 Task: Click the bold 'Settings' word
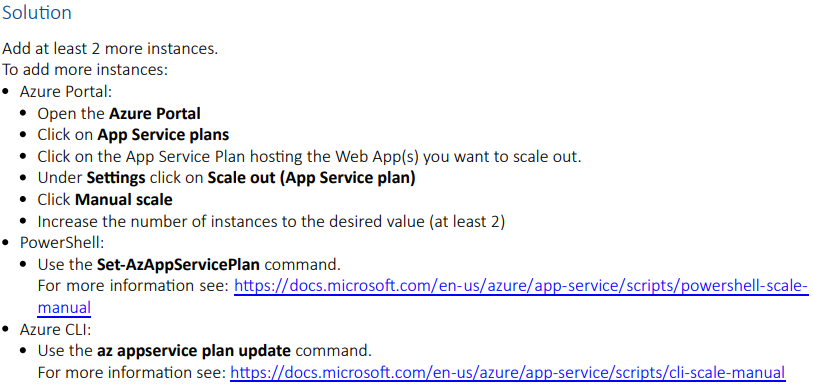click(x=116, y=178)
